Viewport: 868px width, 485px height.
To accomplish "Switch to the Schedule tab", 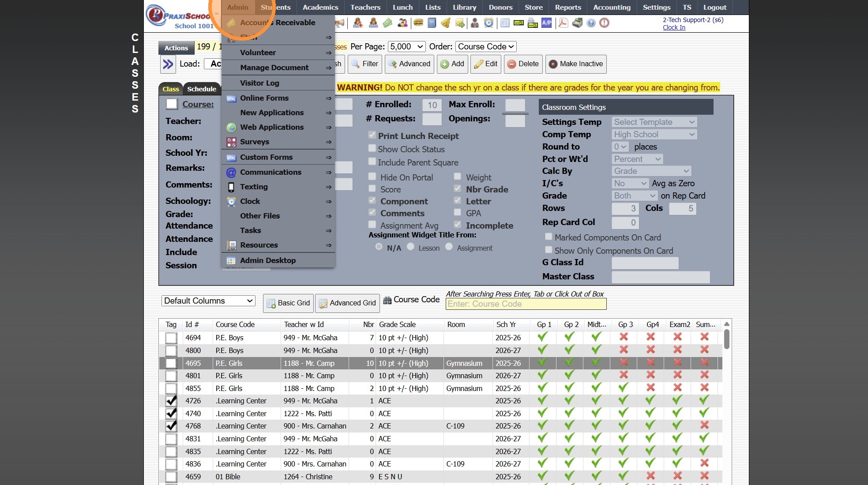I will [x=201, y=89].
